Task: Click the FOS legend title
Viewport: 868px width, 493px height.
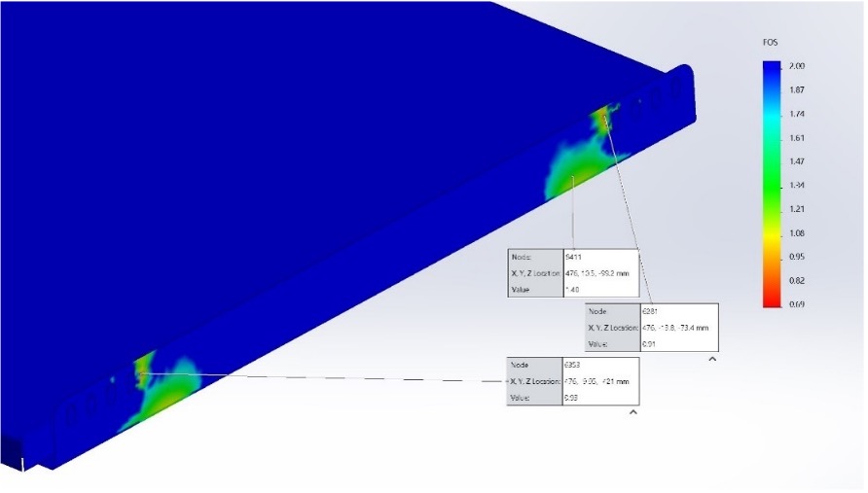Action: 771,44
